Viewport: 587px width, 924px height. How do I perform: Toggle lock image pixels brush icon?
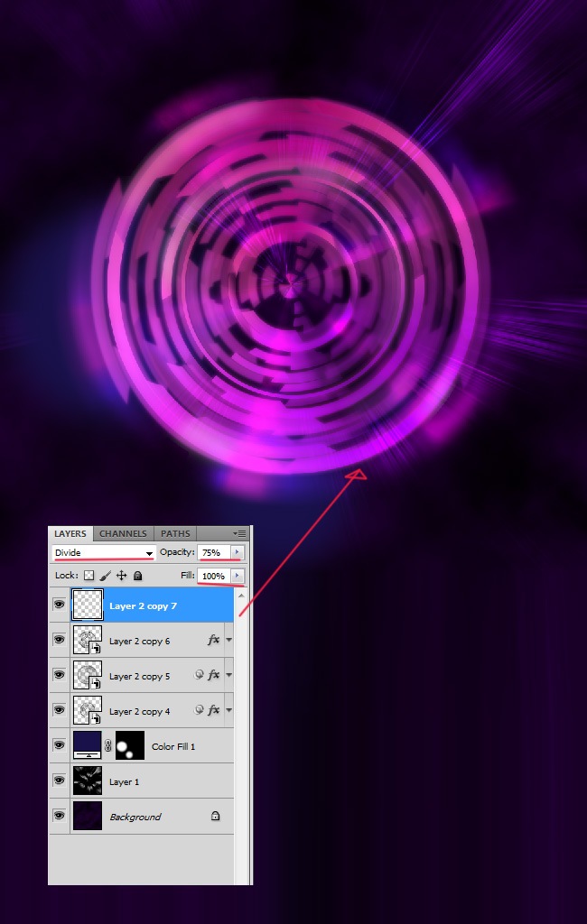click(105, 575)
